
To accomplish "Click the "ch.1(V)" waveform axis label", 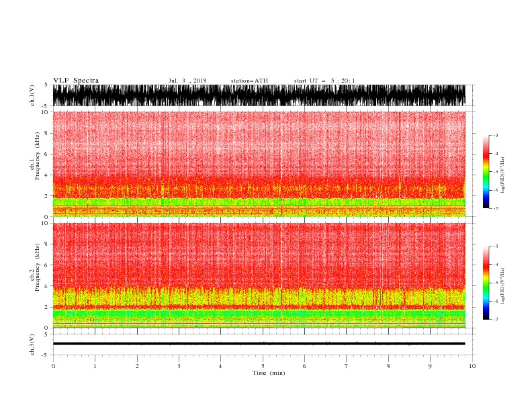I will (32, 95).
